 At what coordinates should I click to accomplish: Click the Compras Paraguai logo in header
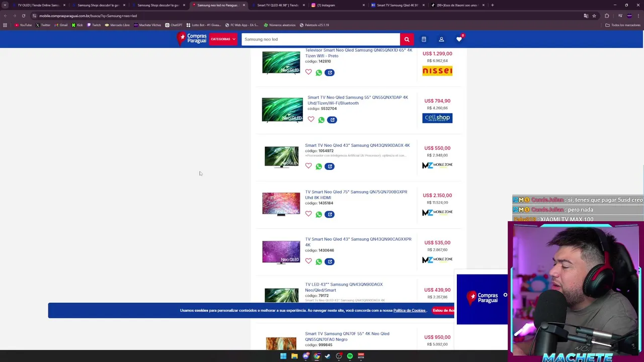(x=192, y=39)
